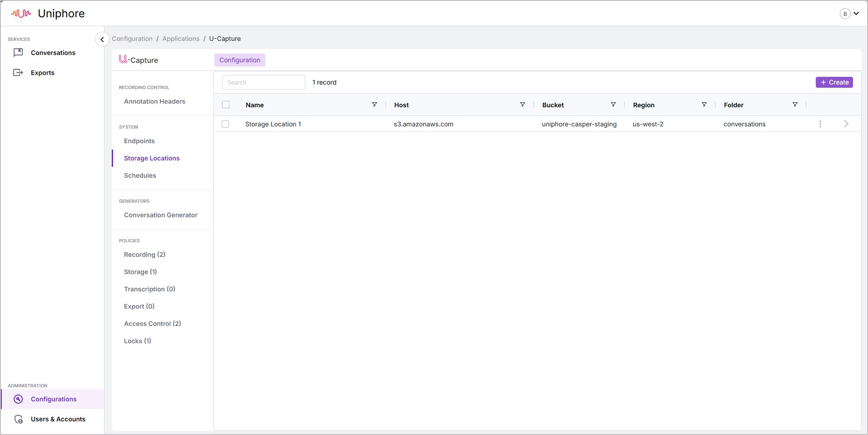This screenshot has width=868, height=435.
Task: Open Transcription (0) policies
Action: (149, 289)
